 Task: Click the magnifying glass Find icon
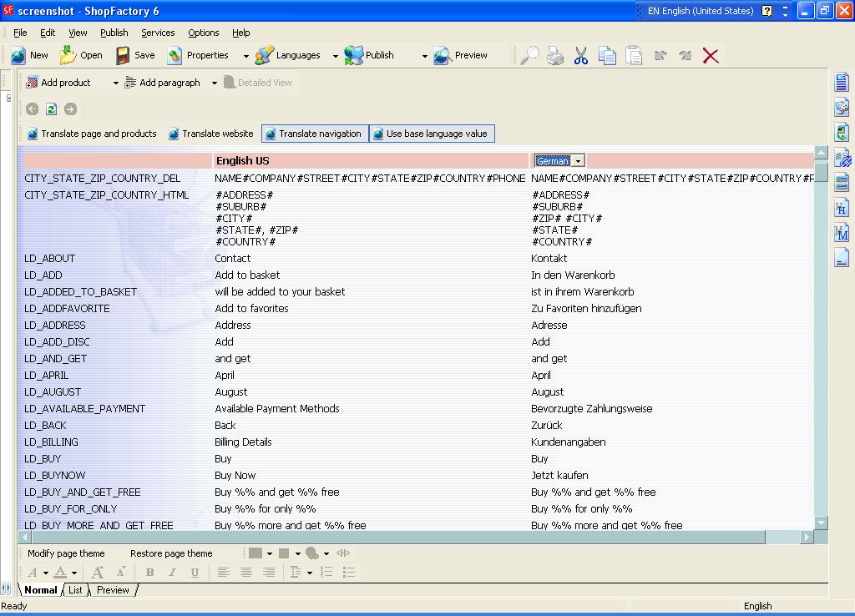tap(529, 56)
